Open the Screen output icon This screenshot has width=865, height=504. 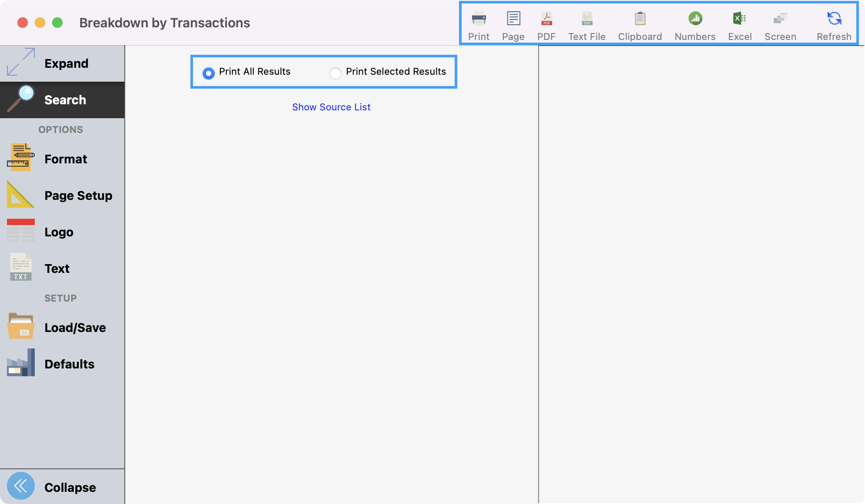pyautogui.click(x=780, y=24)
